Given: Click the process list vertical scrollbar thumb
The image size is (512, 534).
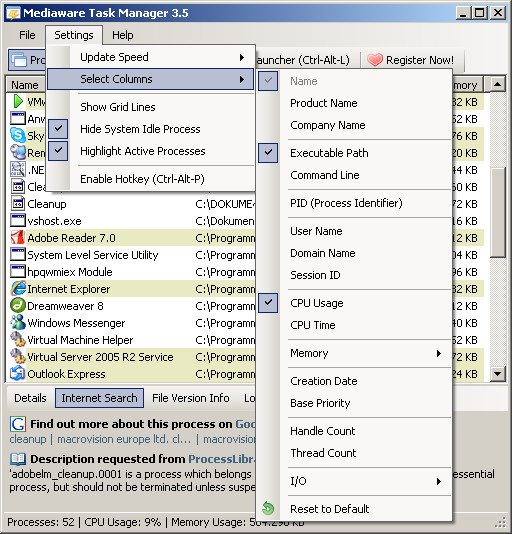Looking at the screenshot, I should [498, 212].
